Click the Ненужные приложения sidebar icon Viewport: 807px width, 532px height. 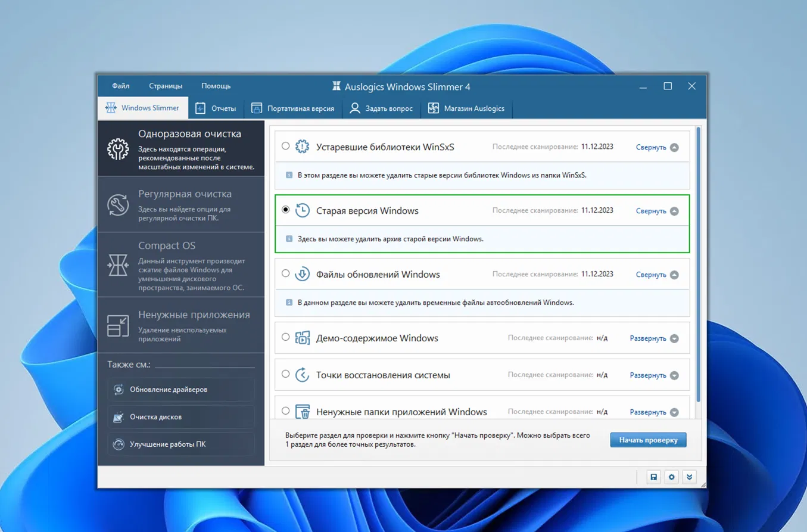pos(118,326)
